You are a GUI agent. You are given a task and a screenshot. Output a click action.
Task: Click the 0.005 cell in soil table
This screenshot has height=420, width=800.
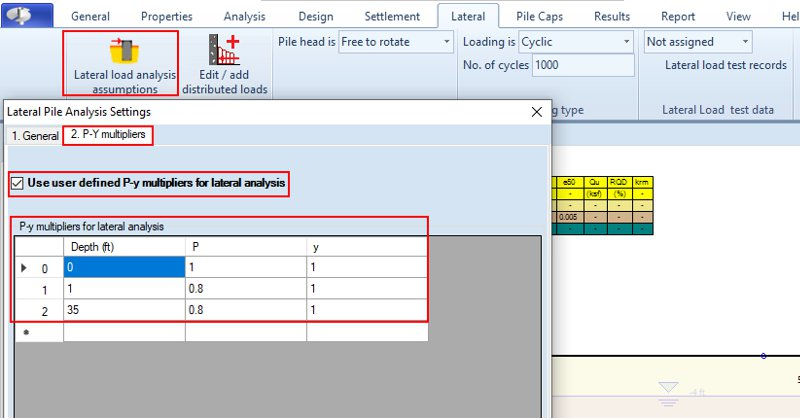click(x=568, y=217)
